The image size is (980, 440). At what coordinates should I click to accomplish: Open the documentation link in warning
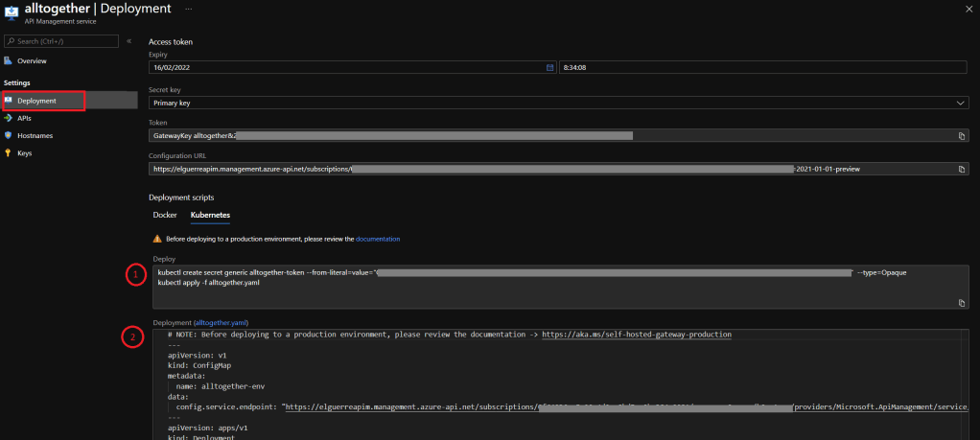[377, 239]
